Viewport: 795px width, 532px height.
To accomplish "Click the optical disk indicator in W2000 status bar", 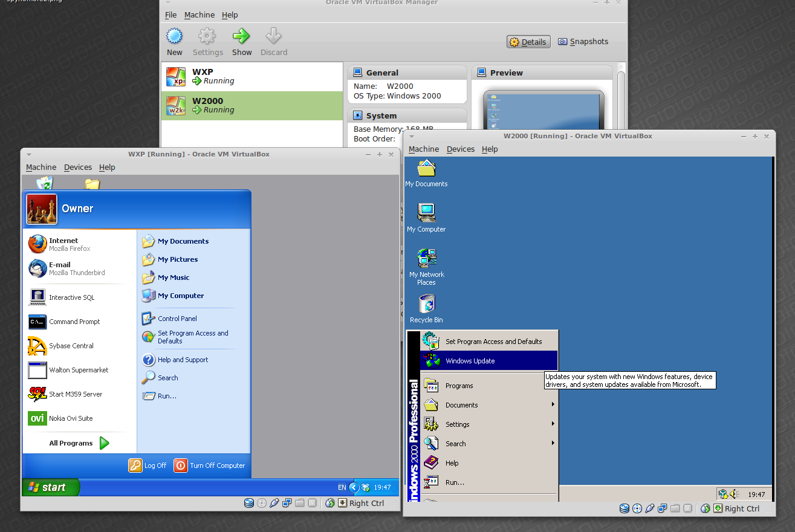I will (638, 508).
